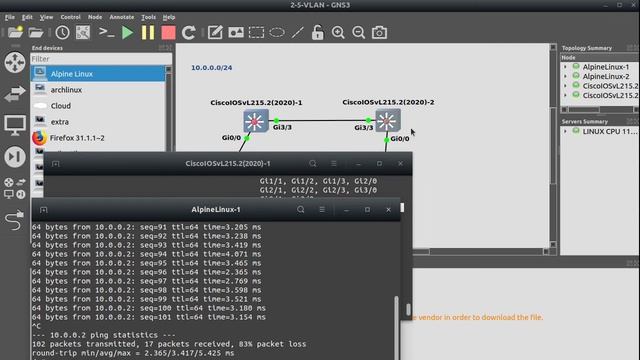Open the snapshot manager clock icon

tap(62, 32)
